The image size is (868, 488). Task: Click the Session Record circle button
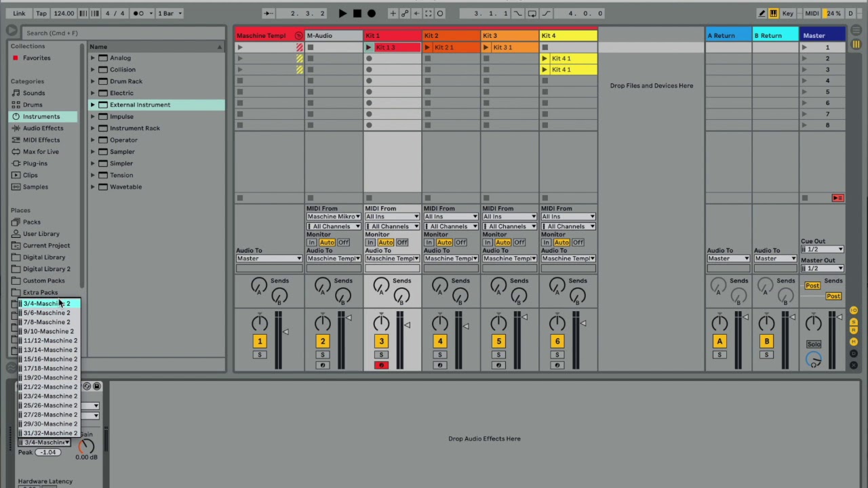click(439, 14)
